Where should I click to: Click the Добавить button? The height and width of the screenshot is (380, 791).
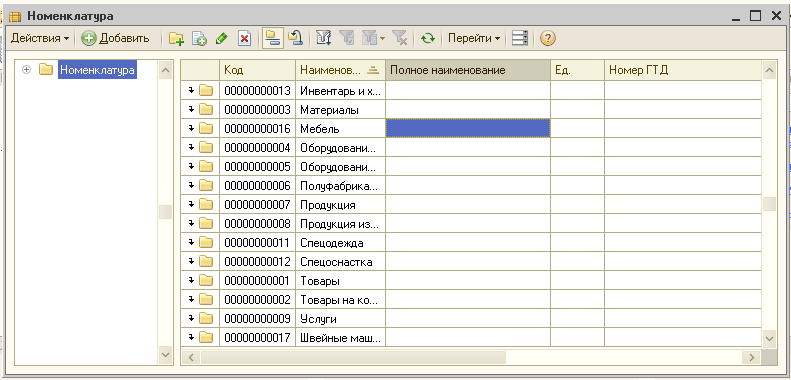pos(116,38)
